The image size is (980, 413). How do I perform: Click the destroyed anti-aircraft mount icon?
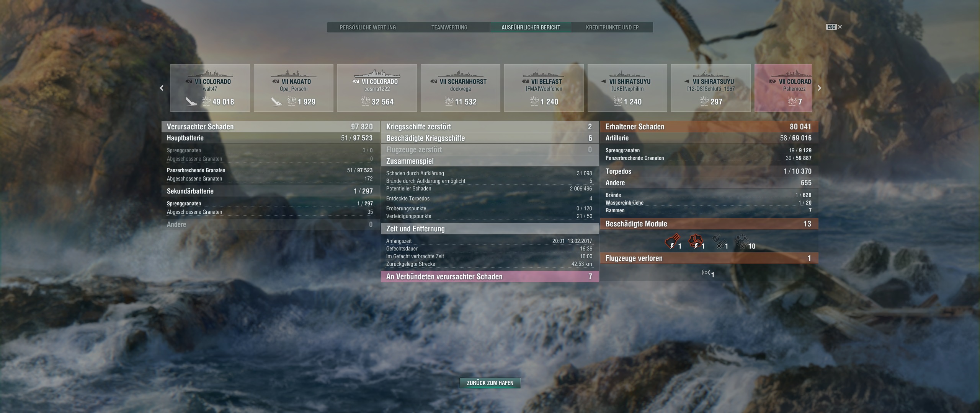(742, 242)
